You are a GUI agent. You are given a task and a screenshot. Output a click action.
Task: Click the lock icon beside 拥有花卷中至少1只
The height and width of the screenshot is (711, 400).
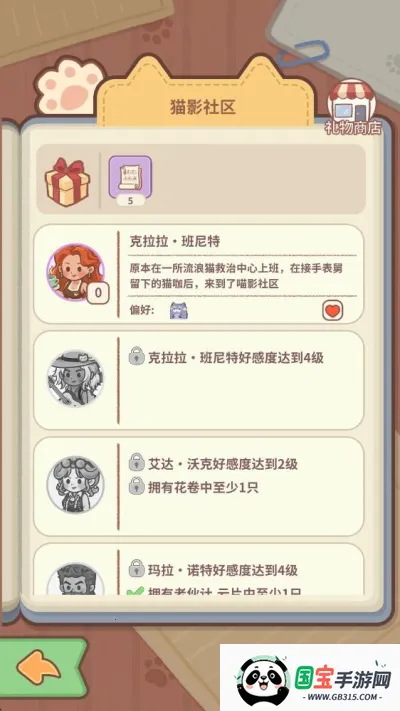pos(137,486)
